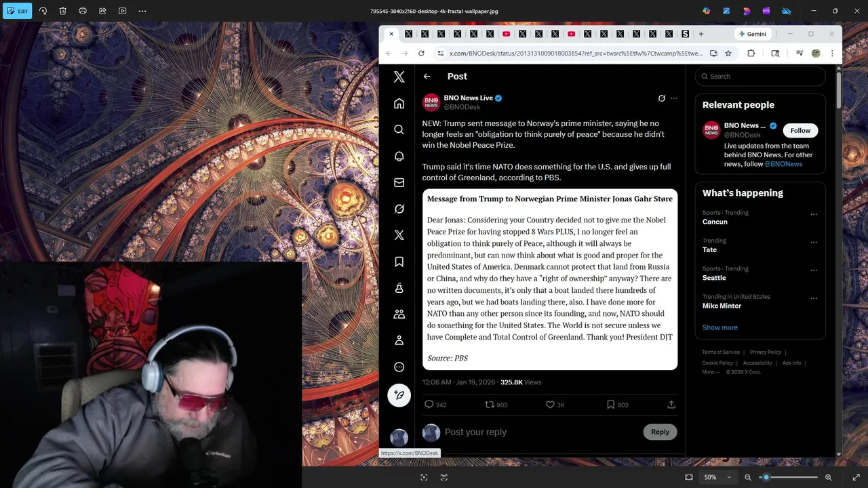Click the X Search input field
This screenshot has width=868, height=488.
pos(760,77)
